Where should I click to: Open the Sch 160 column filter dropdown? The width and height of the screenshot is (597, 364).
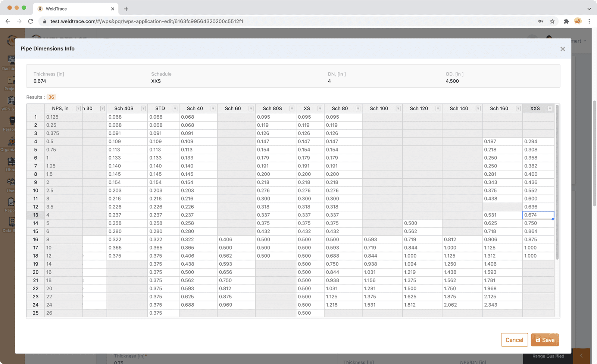coord(518,109)
